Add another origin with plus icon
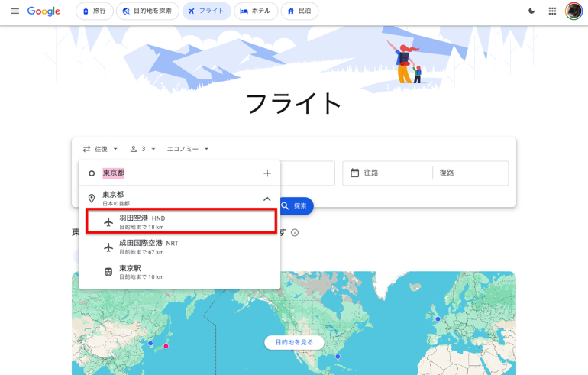 point(267,173)
